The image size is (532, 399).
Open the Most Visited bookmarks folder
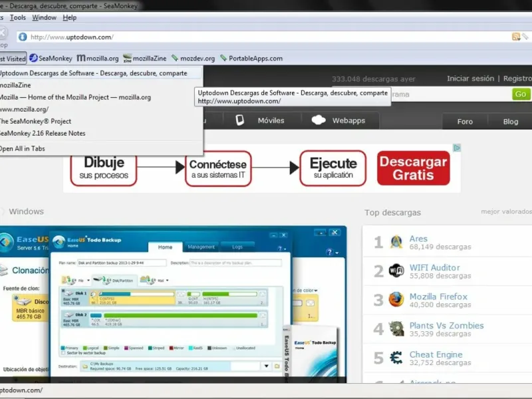click(x=13, y=59)
